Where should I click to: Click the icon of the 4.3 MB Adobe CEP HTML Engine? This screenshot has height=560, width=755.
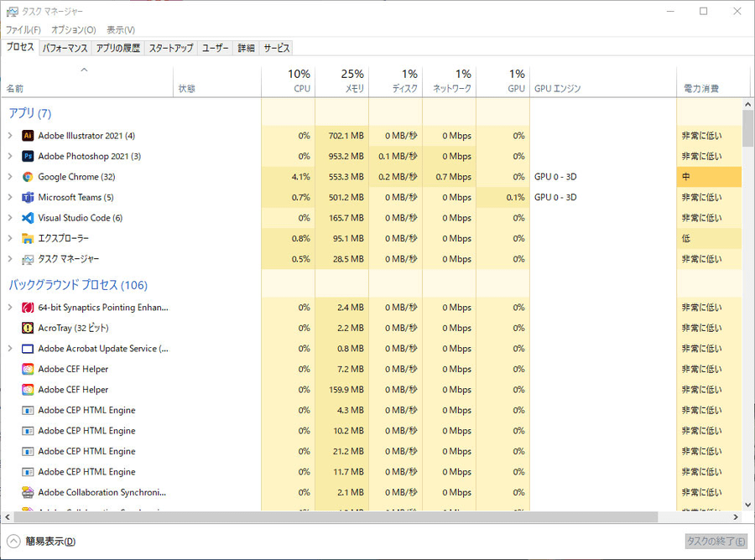tap(28, 411)
